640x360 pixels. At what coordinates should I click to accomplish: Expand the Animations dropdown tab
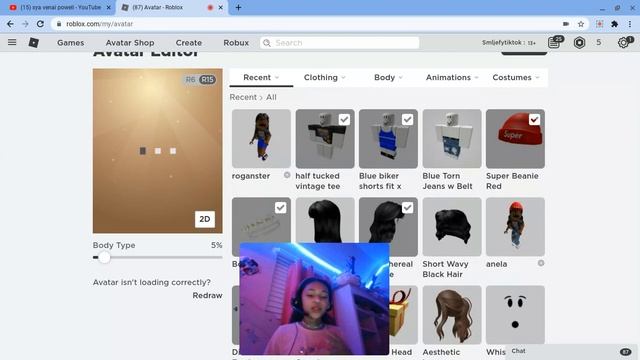452,77
